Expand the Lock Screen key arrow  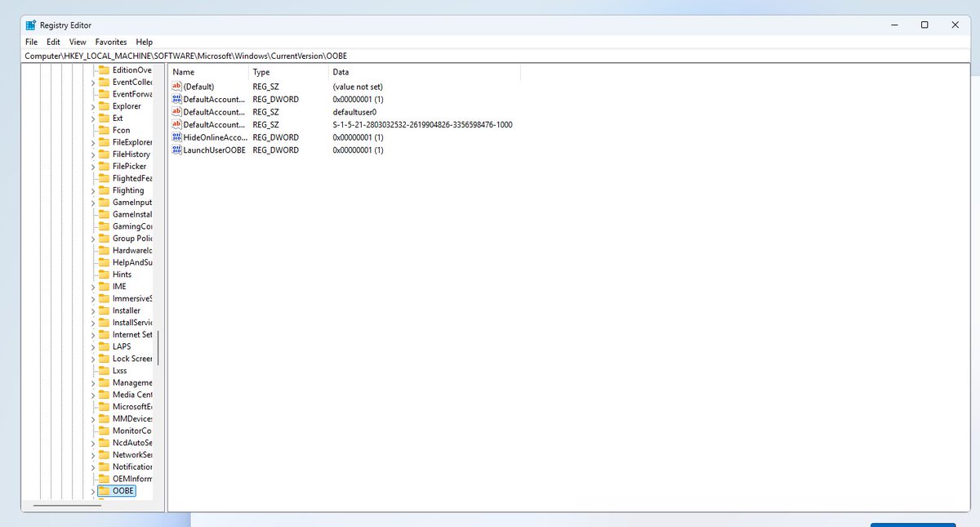92,359
